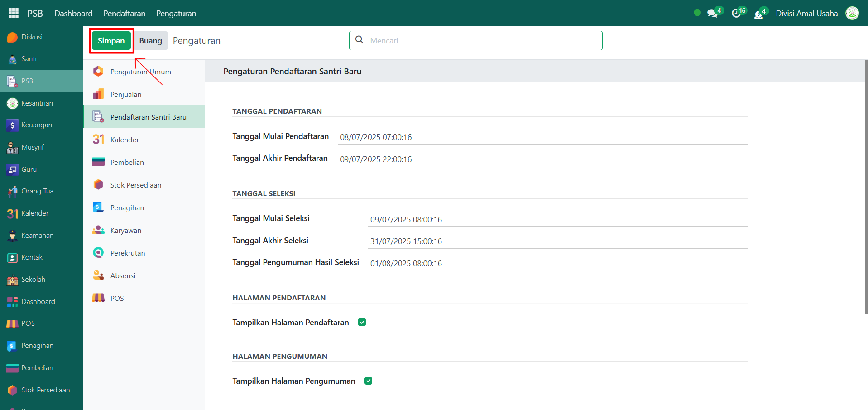
Task: Open the Sekolah module icon
Action: 12,280
